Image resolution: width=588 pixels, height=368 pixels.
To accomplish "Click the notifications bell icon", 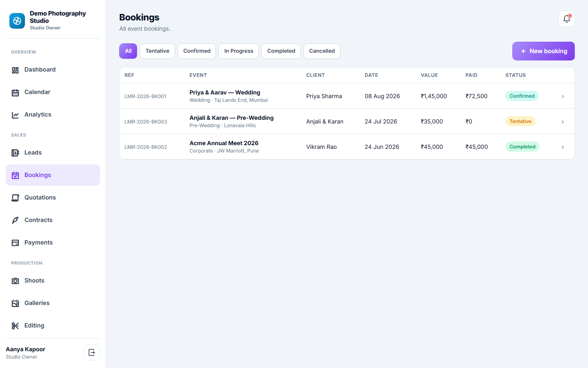I will [x=567, y=19].
